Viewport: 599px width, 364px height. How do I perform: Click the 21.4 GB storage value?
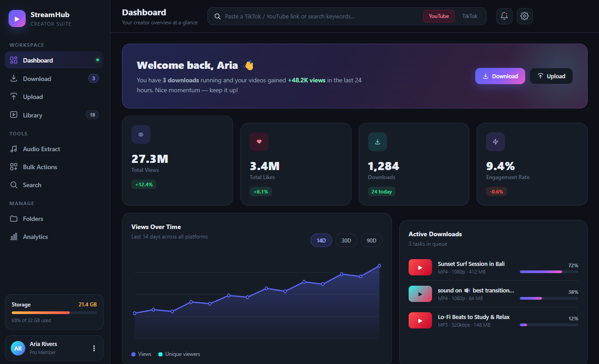88,305
